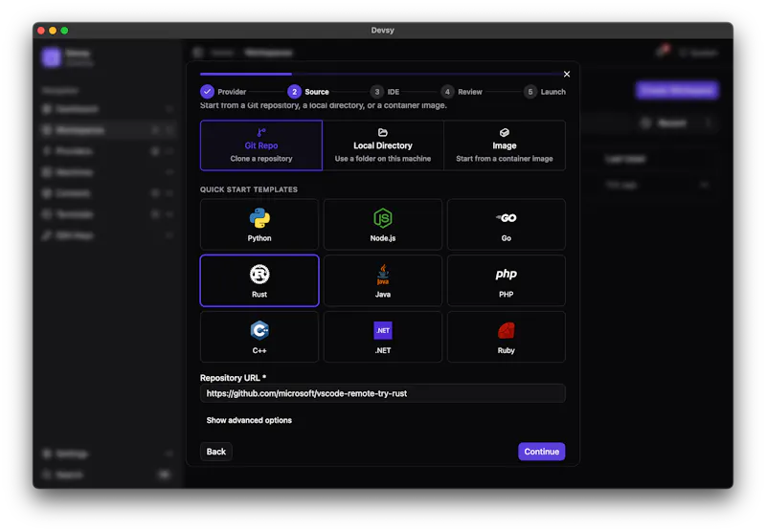Pick the PHP template card

click(507, 280)
